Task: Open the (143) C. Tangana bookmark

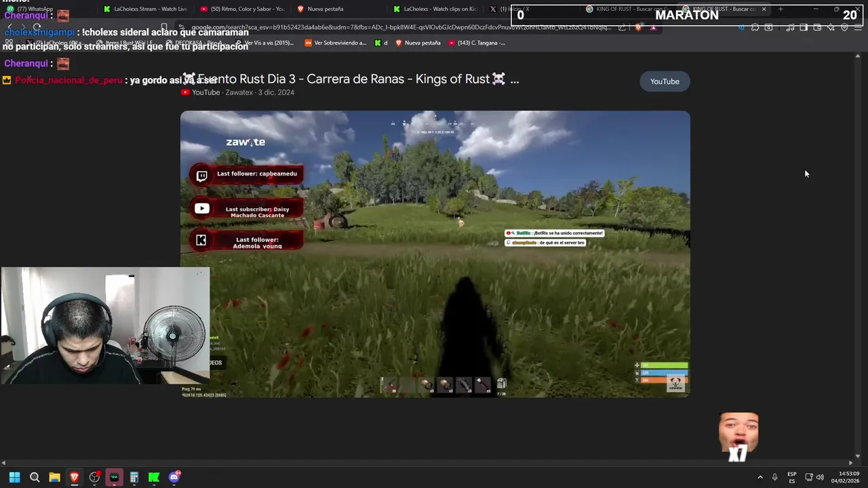Action: tap(477, 43)
